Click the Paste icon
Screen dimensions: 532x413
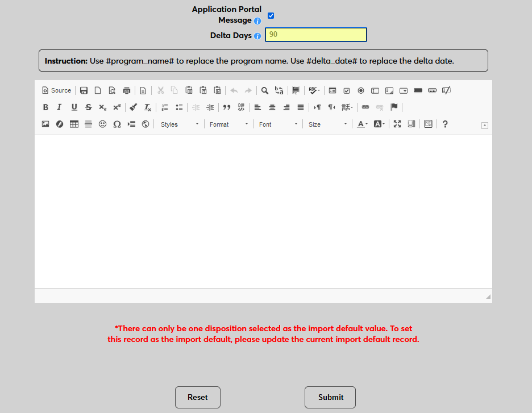pyautogui.click(x=189, y=90)
